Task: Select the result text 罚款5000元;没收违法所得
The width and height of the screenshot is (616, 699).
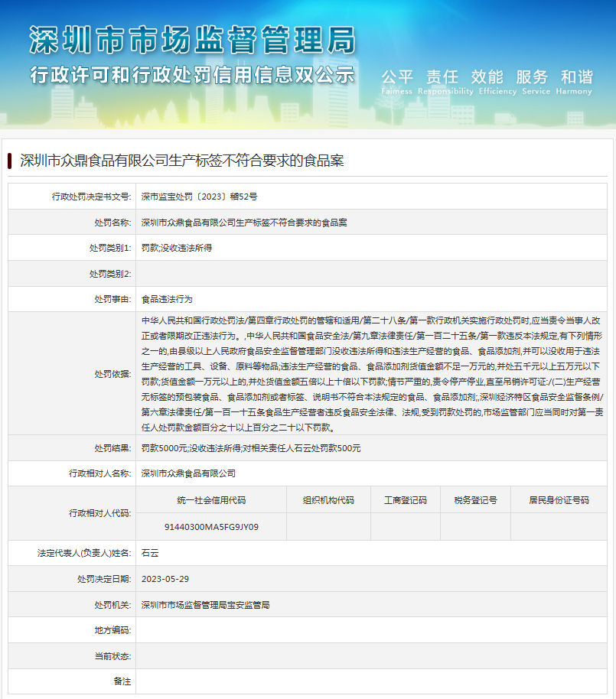Action: 191,448
